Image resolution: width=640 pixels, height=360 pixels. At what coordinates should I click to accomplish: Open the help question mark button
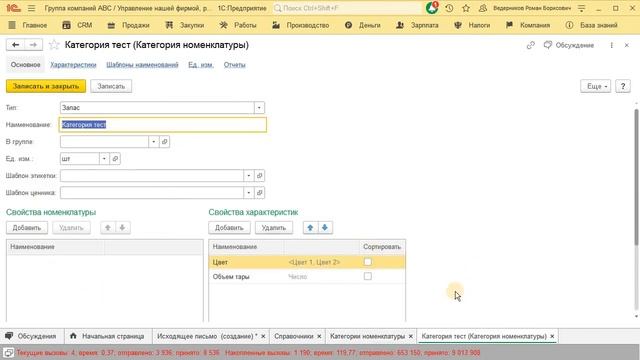pyautogui.click(x=623, y=86)
